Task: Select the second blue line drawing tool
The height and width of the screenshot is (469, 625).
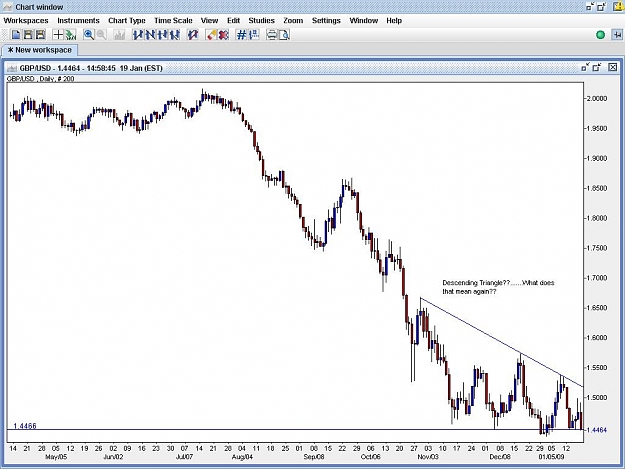Action: pos(150,35)
